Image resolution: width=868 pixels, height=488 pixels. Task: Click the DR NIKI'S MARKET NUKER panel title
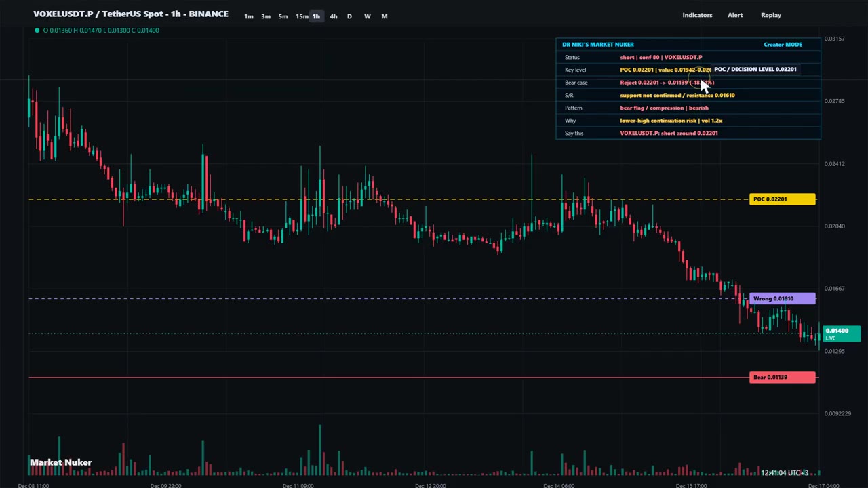coord(597,45)
